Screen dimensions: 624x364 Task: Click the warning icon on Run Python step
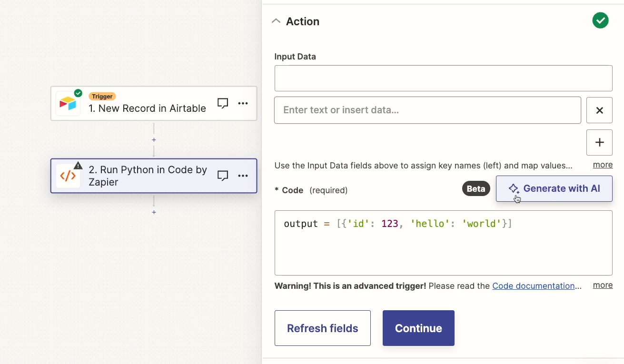pos(78,166)
